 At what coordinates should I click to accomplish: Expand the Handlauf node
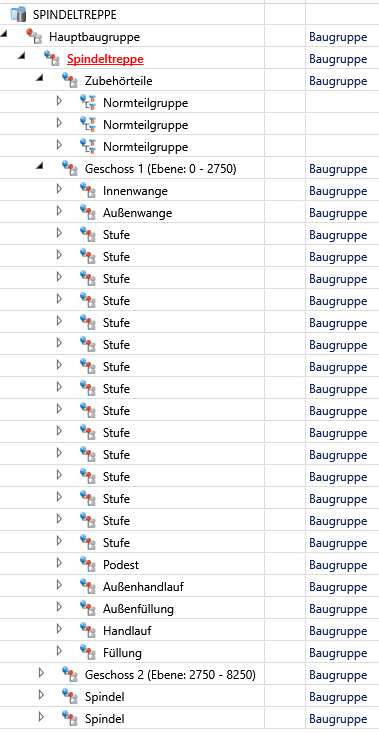[x=59, y=629]
